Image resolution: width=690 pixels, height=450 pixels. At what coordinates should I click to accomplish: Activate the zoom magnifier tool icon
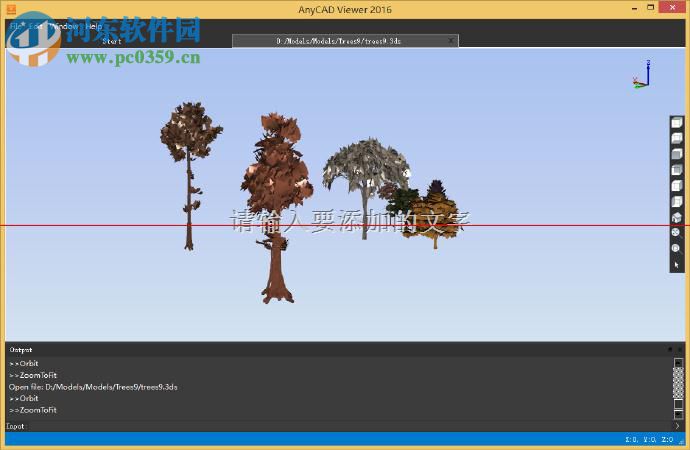point(677,249)
